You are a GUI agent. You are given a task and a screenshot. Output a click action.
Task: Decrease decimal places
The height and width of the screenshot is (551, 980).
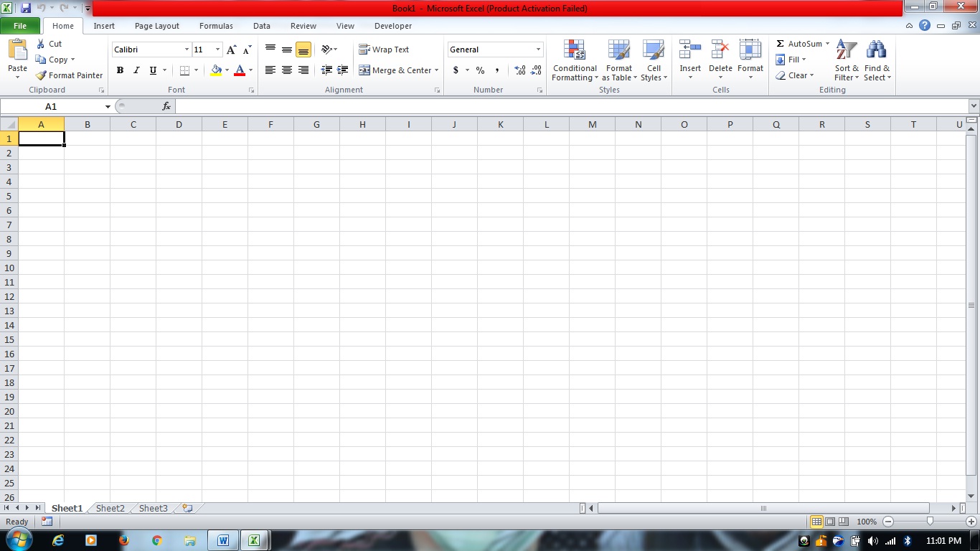click(537, 70)
